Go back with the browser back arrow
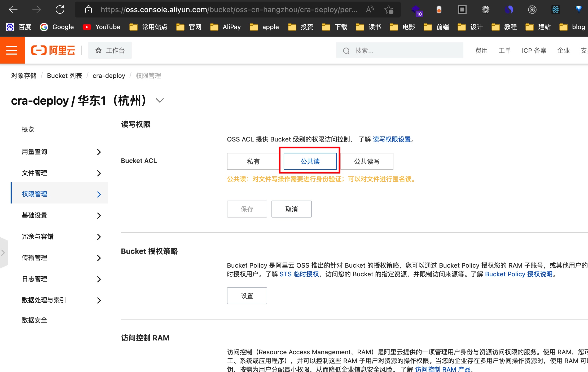 13,10
